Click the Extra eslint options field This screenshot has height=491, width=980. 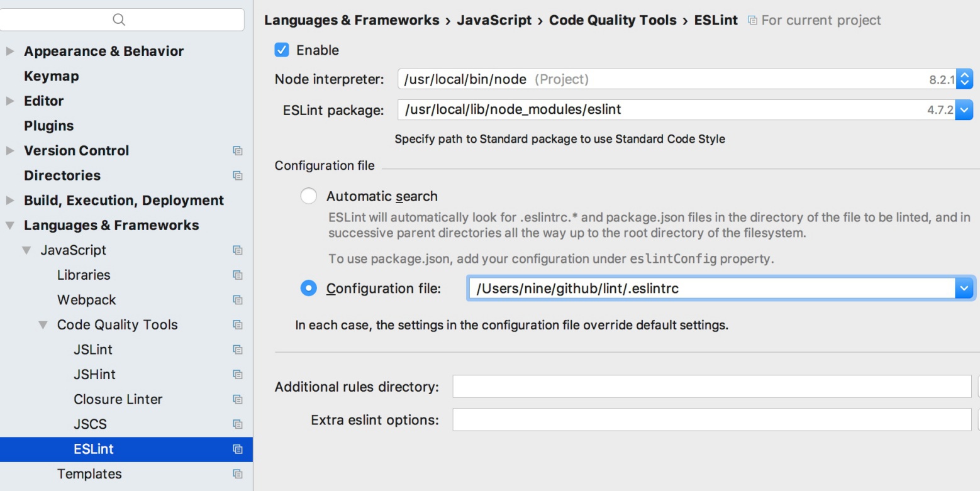[x=692, y=420]
